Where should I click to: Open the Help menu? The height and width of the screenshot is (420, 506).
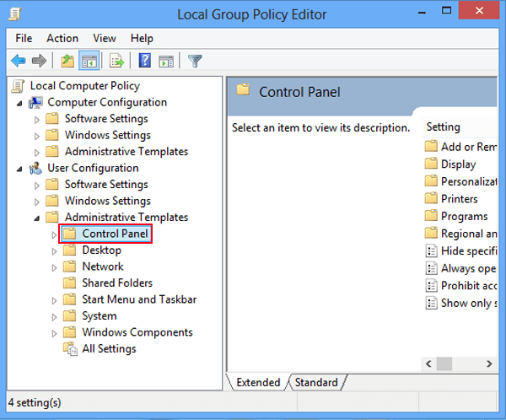pyautogui.click(x=142, y=39)
